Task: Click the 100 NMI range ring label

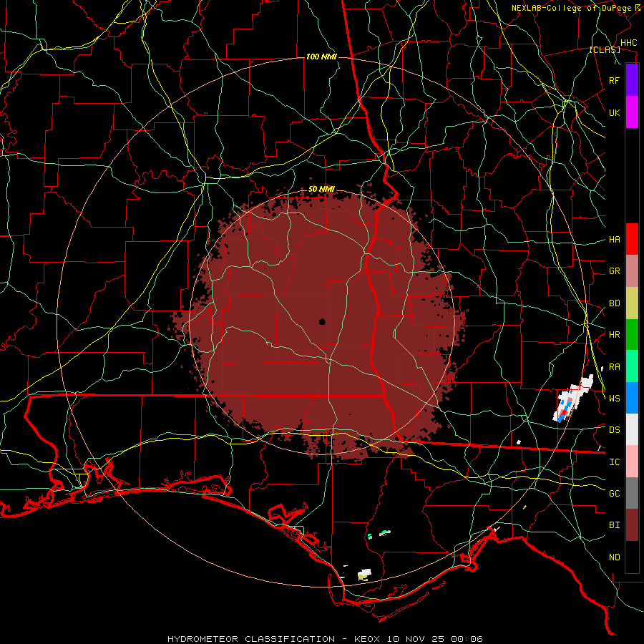Action: 321,57
